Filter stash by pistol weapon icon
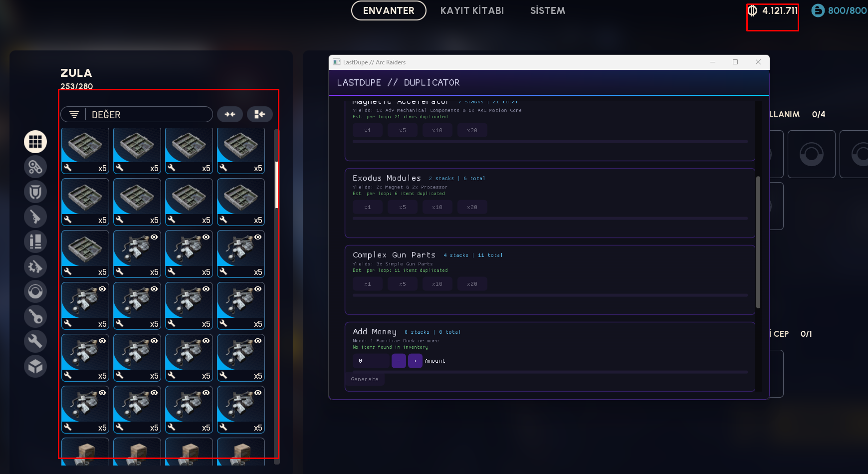The height and width of the screenshot is (474, 868). (x=35, y=217)
